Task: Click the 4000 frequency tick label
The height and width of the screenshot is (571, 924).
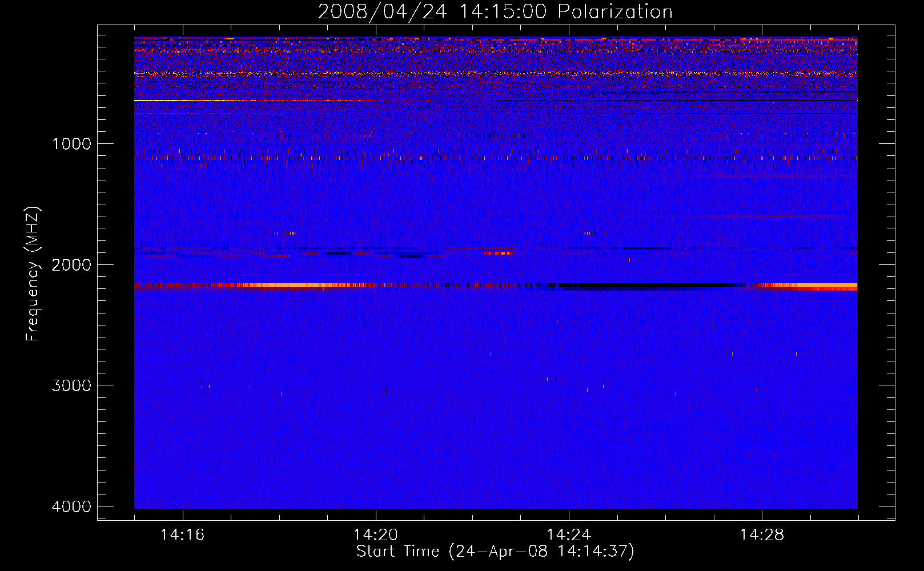Action: (x=71, y=506)
